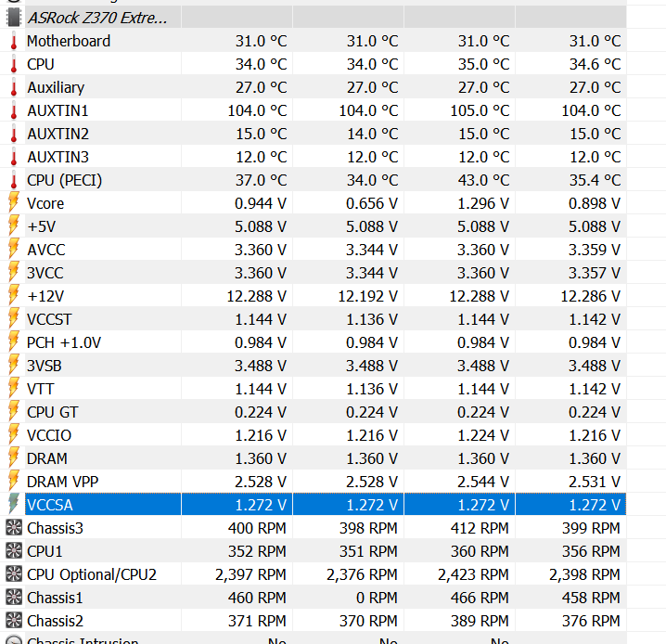Click the 2.544 V DRAM VPP maximum value

coord(483,482)
